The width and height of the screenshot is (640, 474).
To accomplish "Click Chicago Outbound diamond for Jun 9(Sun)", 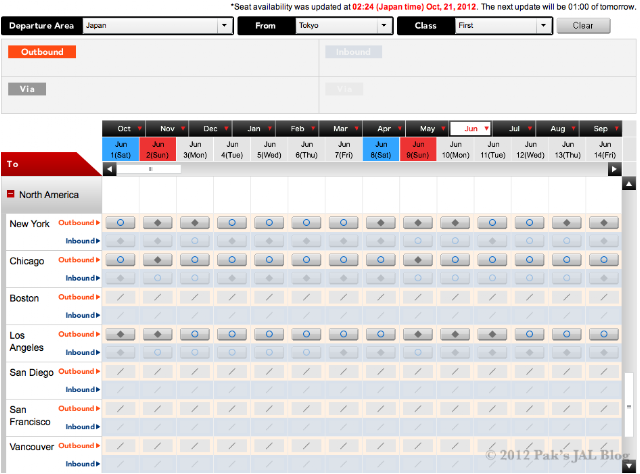I will 418,260.
